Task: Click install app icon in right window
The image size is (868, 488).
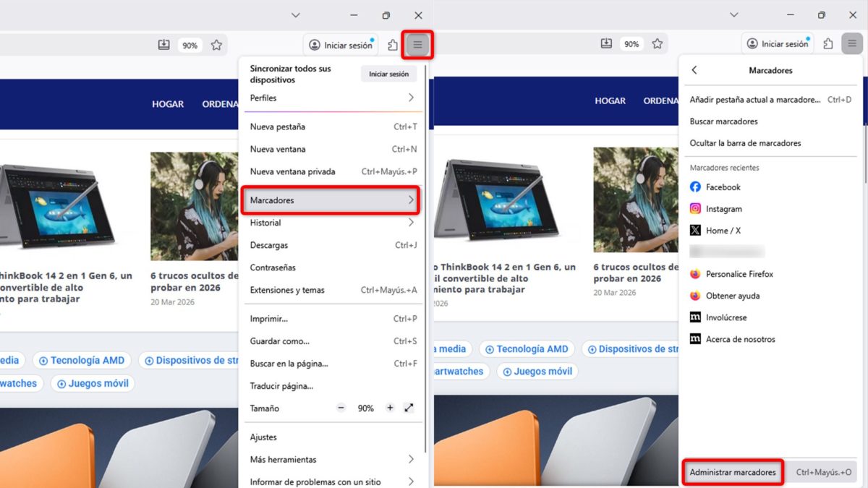Action: tap(606, 44)
